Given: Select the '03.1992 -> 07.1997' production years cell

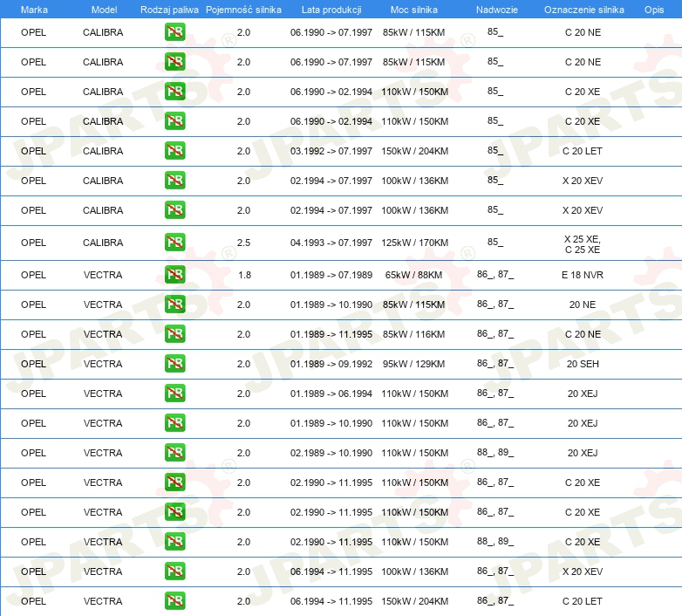Looking at the screenshot, I should 331,151.
